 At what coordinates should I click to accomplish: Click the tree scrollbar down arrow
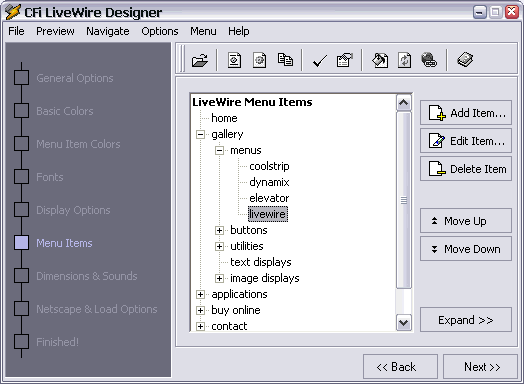tap(404, 323)
